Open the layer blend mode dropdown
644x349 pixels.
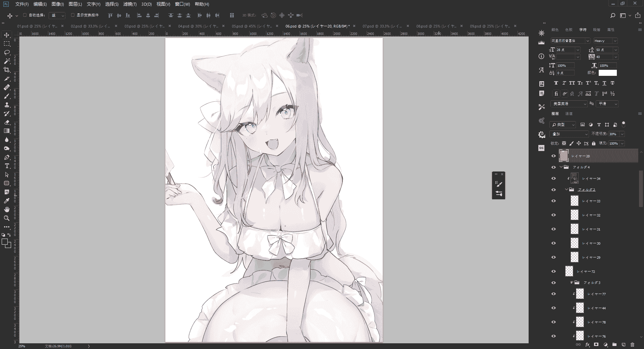[569, 134]
